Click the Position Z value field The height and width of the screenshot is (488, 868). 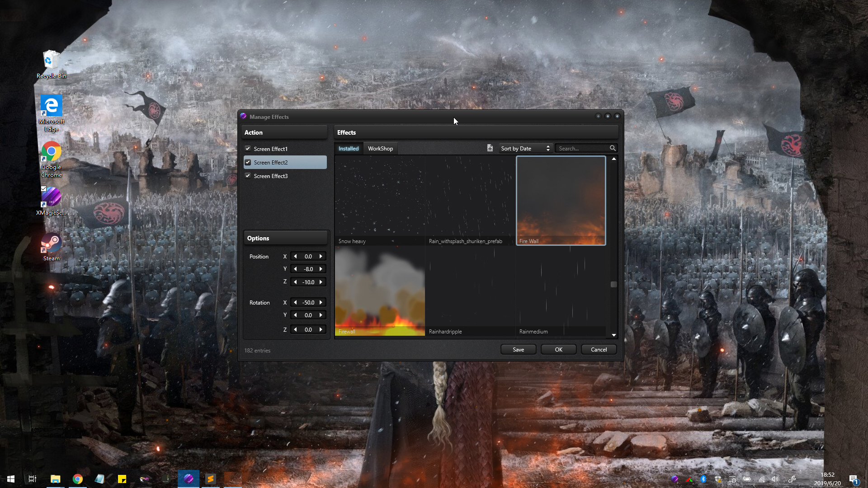click(x=308, y=282)
